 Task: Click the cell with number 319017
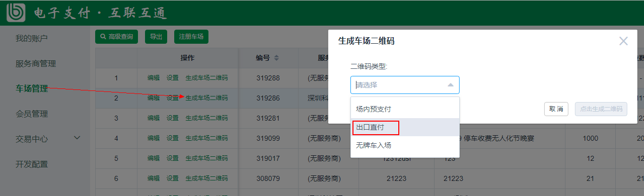click(x=268, y=158)
